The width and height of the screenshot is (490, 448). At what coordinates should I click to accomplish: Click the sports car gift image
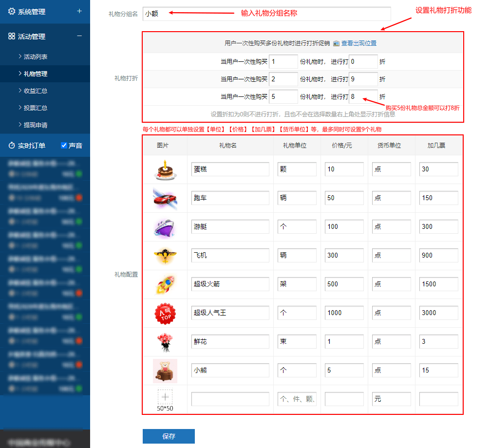165,198
